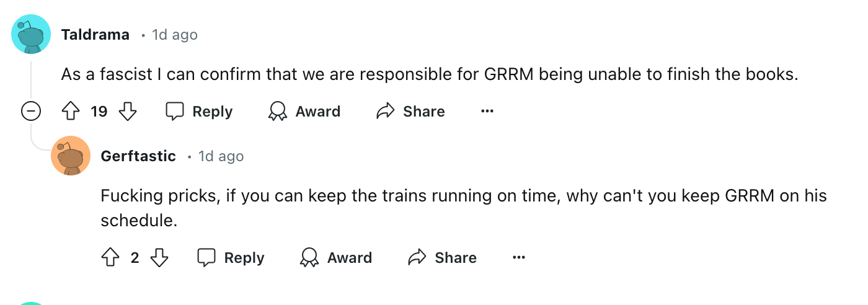Screen dimensions: 868x305
Task: Click the Award ribbon icon under Taldrama's comment
Action: pyautogui.click(x=277, y=112)
